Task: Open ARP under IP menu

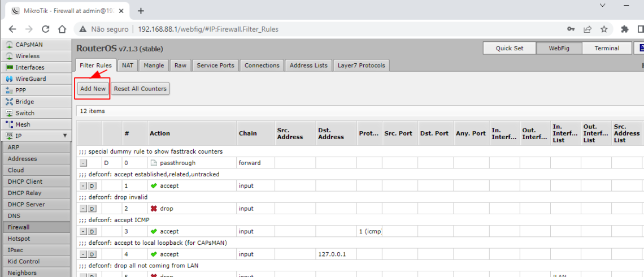Action: (x=36, y=147)
